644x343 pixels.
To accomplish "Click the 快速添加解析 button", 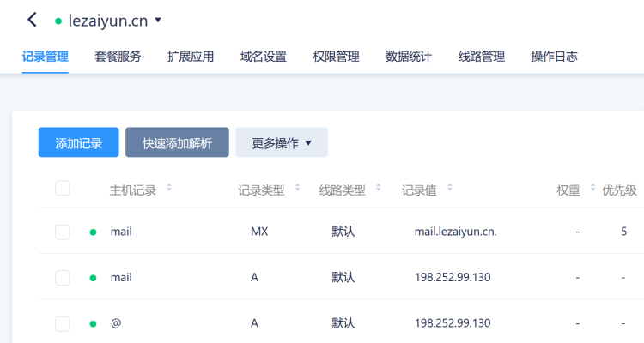I will [177, 142].
